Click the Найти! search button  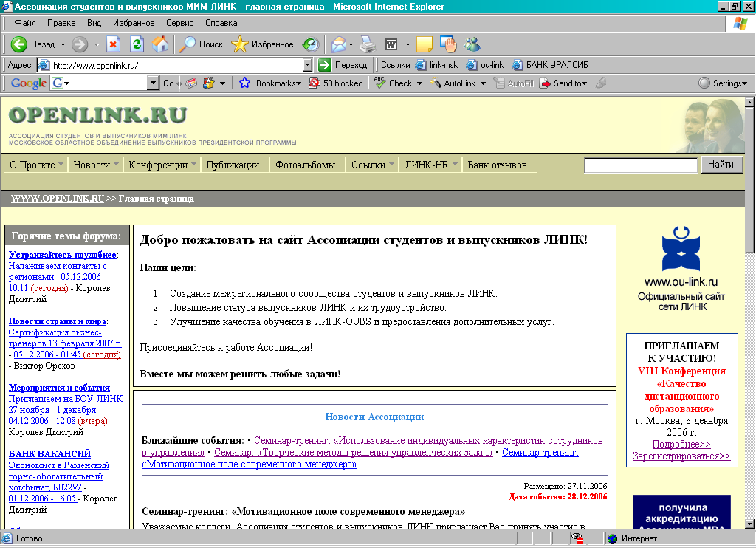tap(722, 165)
